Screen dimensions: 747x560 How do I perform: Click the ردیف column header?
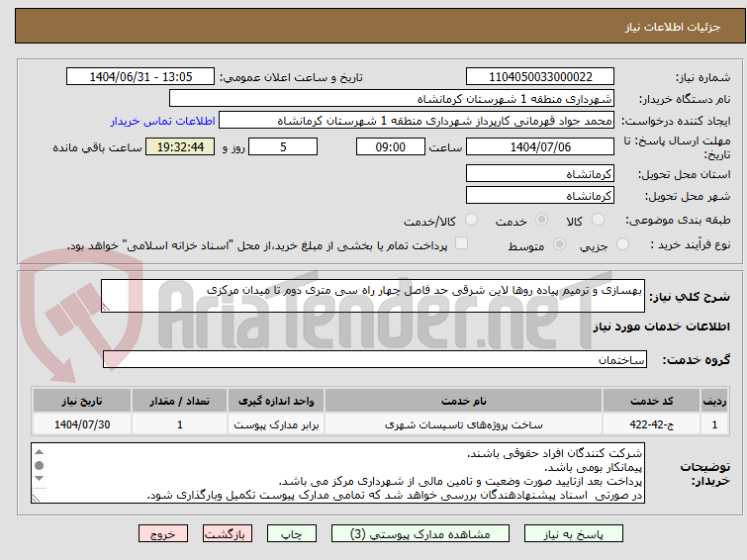click(x=714, y=401)
